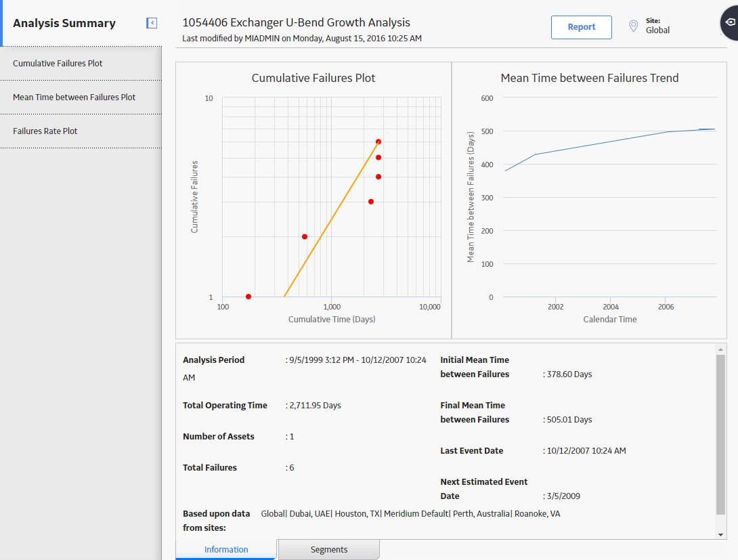Click the Cumulative Time (Days) axis label
Screen dimensions: 738x560
pyautogui.click(x=332, y=320)
